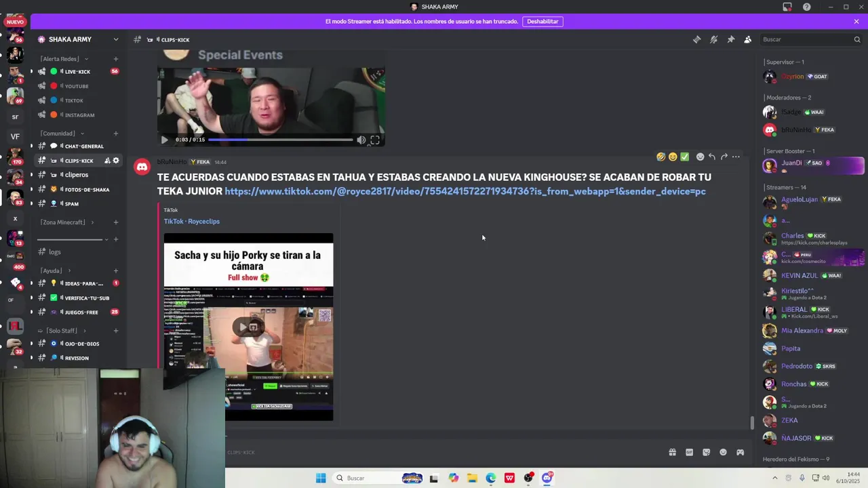Enter fullscreen on the Special Events video

(x=375, y=140)
